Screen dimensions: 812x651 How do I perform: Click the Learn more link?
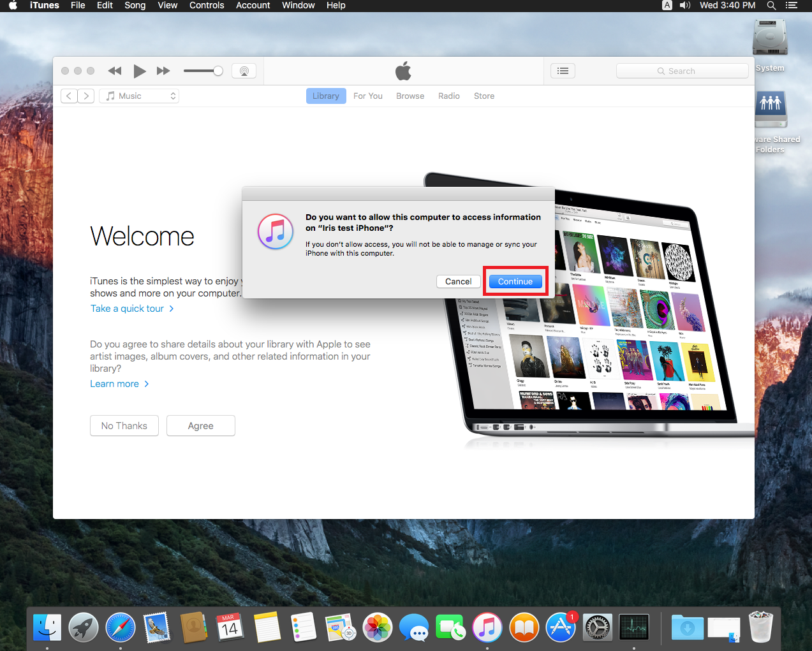coord(119,384)
